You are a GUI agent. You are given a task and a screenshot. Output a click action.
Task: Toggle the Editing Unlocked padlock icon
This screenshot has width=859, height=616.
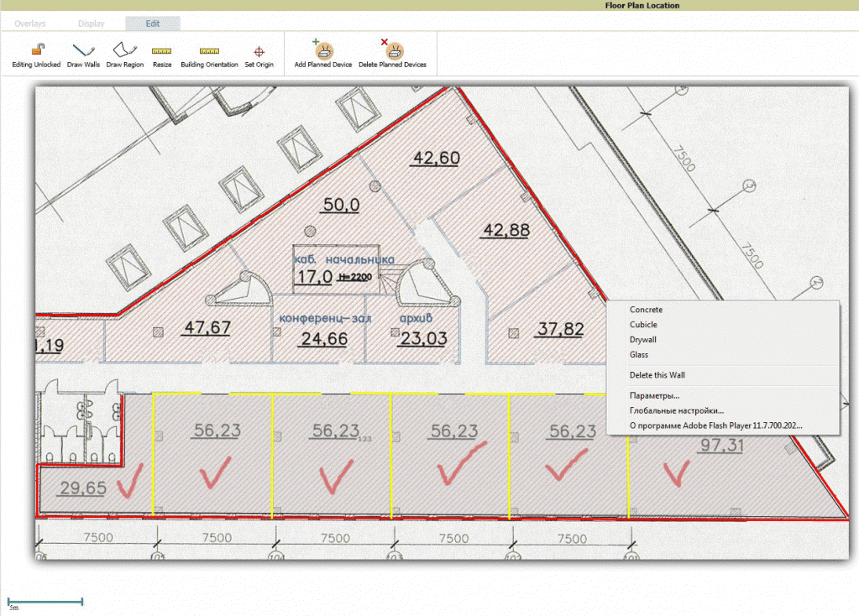point(37,50)
